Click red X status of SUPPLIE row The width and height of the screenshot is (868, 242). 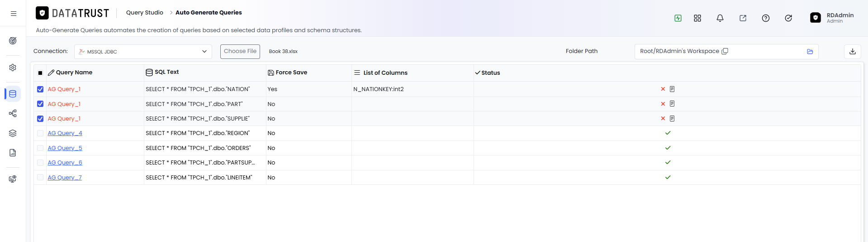[x=663, y=119]
